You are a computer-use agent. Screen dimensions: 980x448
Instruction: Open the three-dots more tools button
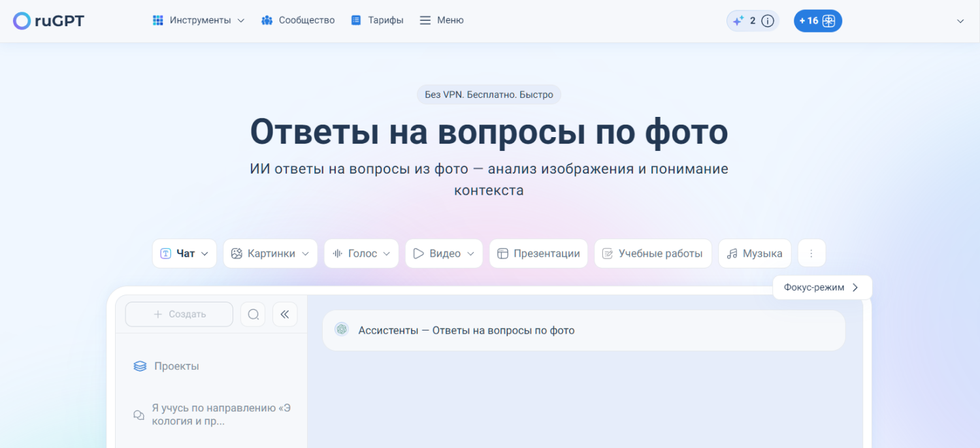click(811, 253)
